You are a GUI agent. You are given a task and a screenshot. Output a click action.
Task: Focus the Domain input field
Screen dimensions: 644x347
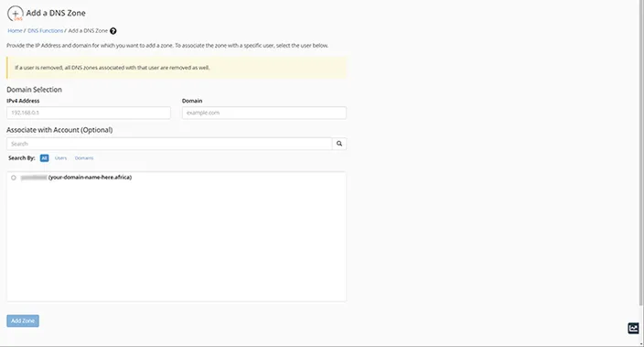click(264, 113)
